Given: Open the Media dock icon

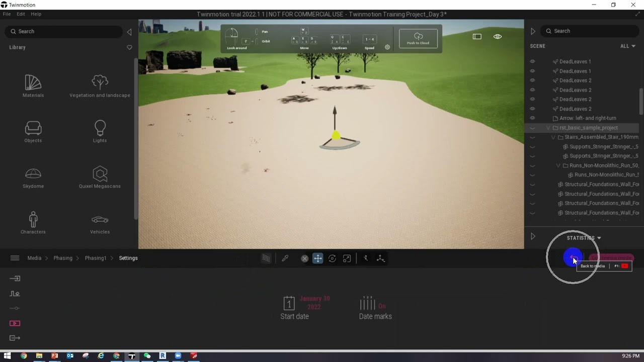Looking at the screenshot, I should coord(15,323).
